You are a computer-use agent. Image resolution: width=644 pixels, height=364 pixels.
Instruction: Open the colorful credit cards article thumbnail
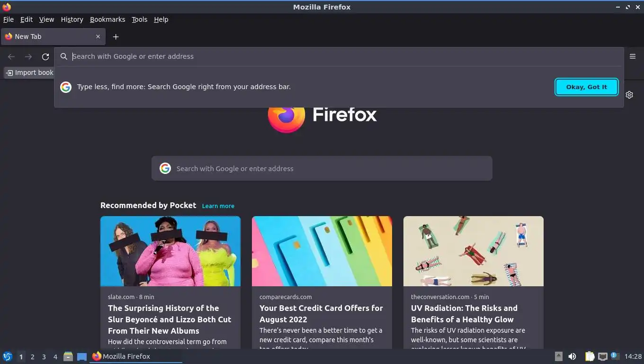point(322,251)
